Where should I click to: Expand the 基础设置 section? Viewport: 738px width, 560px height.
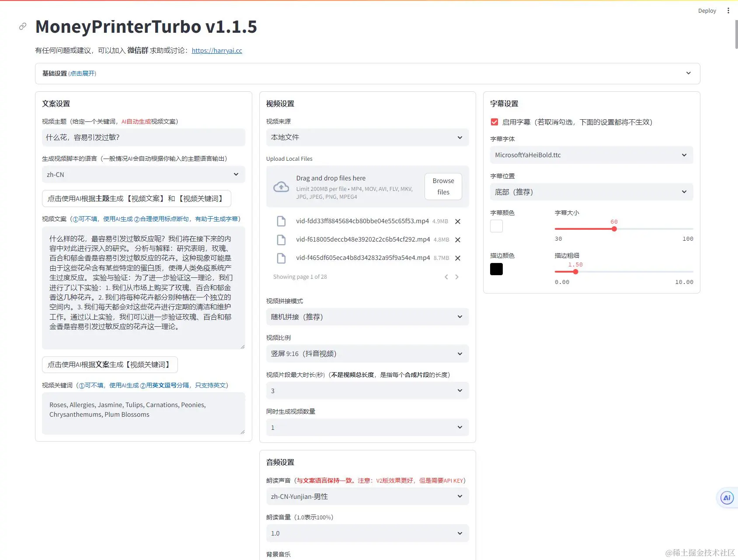coord(367,73)
